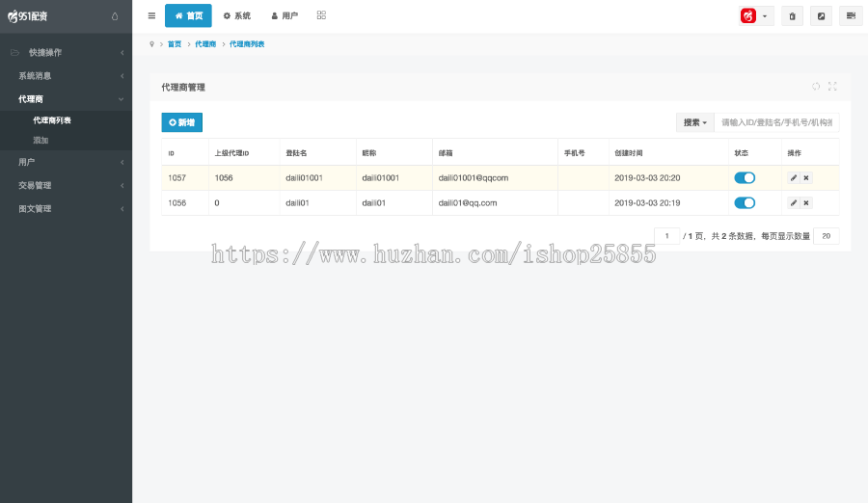Open the red avatar user dropdown
The image size is (868, 503).
[x=755, y=16]
